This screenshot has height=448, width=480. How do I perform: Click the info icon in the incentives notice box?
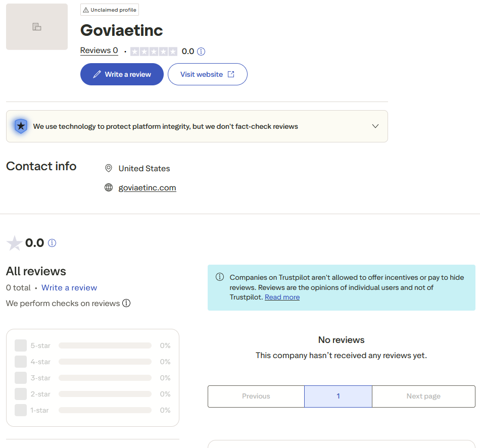219,276
